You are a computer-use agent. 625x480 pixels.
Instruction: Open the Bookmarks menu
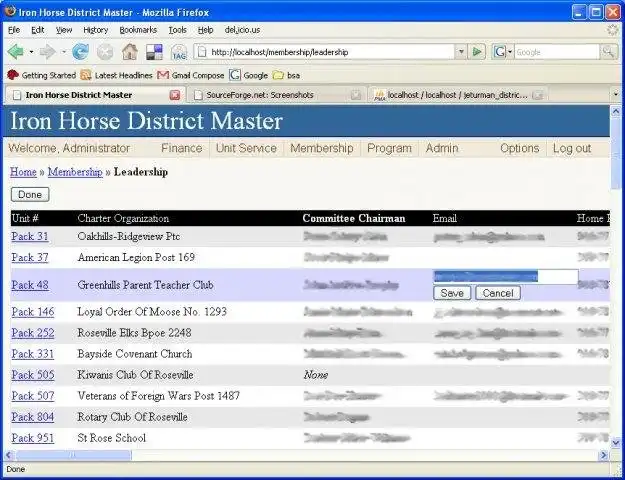138,30
